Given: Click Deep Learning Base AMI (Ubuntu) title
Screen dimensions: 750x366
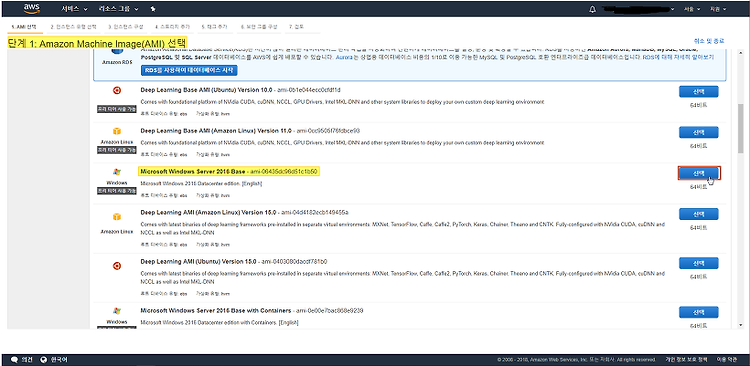Looking at the screenshot, I should (x=206, y=90).
